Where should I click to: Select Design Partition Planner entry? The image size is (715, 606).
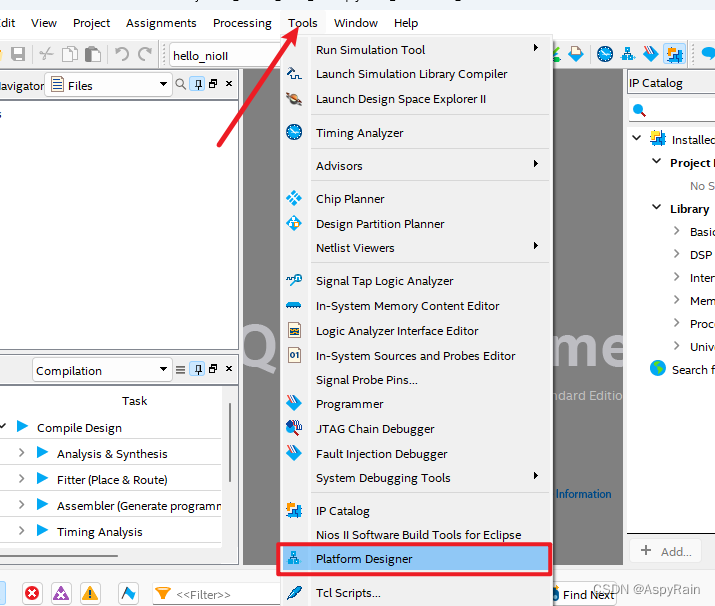coord(414,224)
